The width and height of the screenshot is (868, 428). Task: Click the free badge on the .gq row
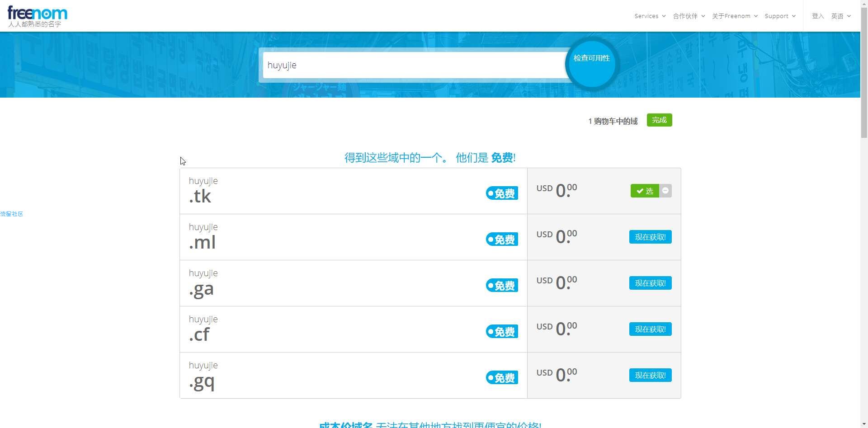point(502,378)
